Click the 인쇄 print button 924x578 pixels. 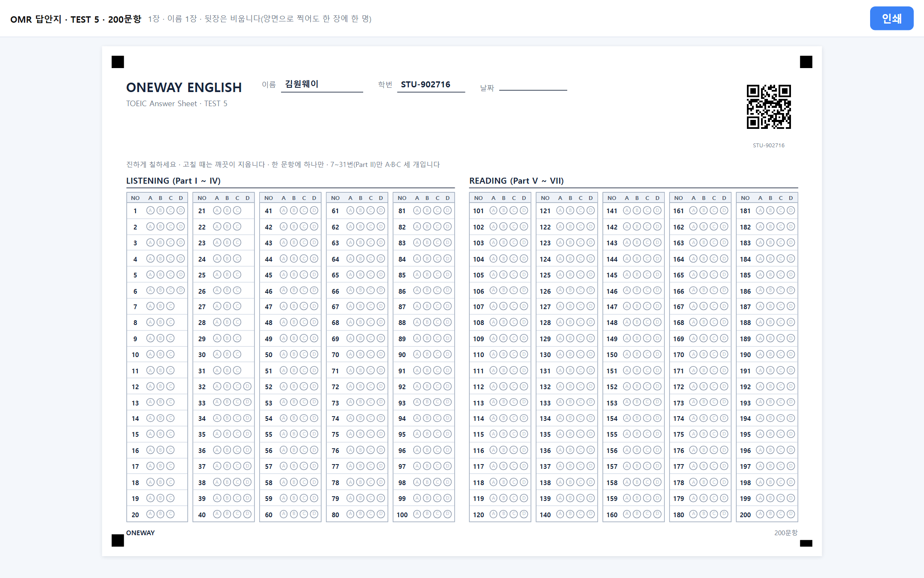click(x=891, y=18)
